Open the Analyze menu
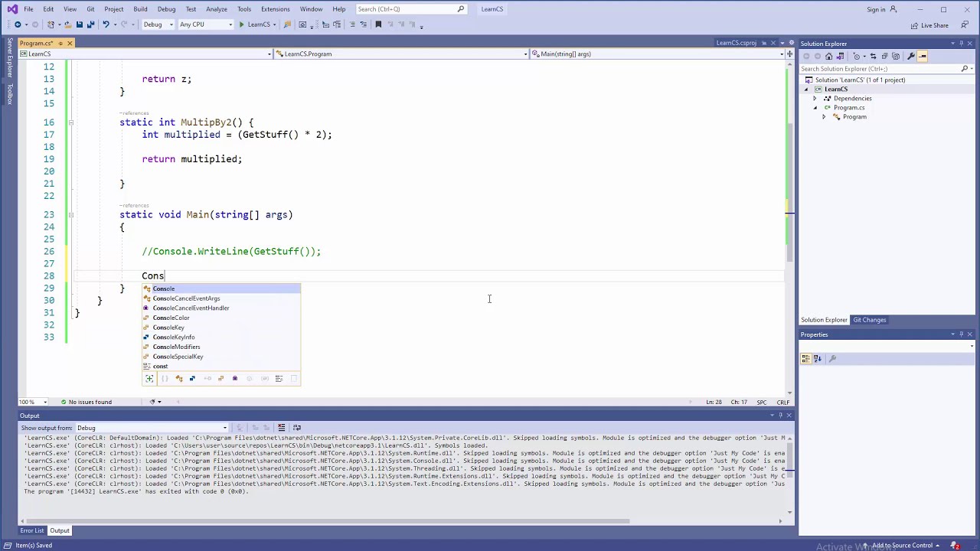This screenshot has height=551, width=980. pyautogui.click(x=216, y=9)
